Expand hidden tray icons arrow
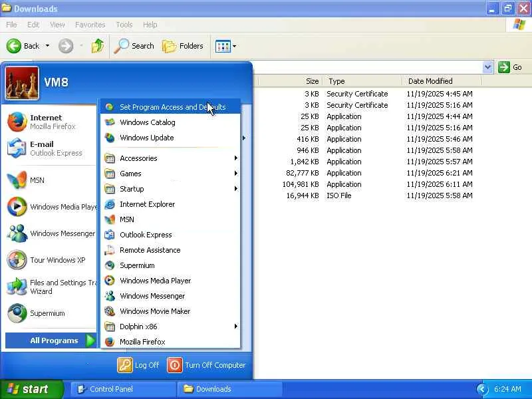This screenshot has height=399, width=532. pyautogui.click(x=481, y=389)
